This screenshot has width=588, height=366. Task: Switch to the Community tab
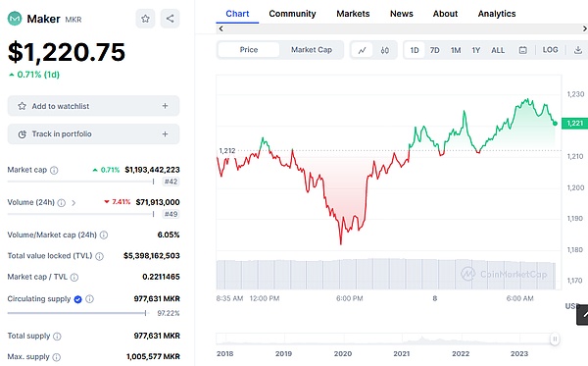292,14
